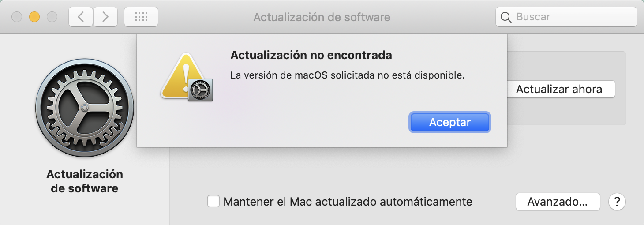Image resolution: width=644 pixels, height=225 pixels.
Task: Click the gray zoom window button
Action: point(52,17)
